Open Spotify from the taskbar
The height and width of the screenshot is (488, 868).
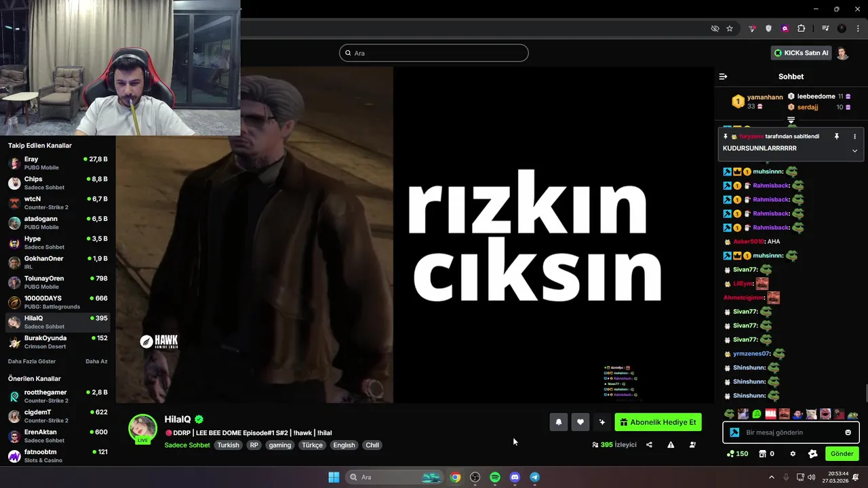495,477
